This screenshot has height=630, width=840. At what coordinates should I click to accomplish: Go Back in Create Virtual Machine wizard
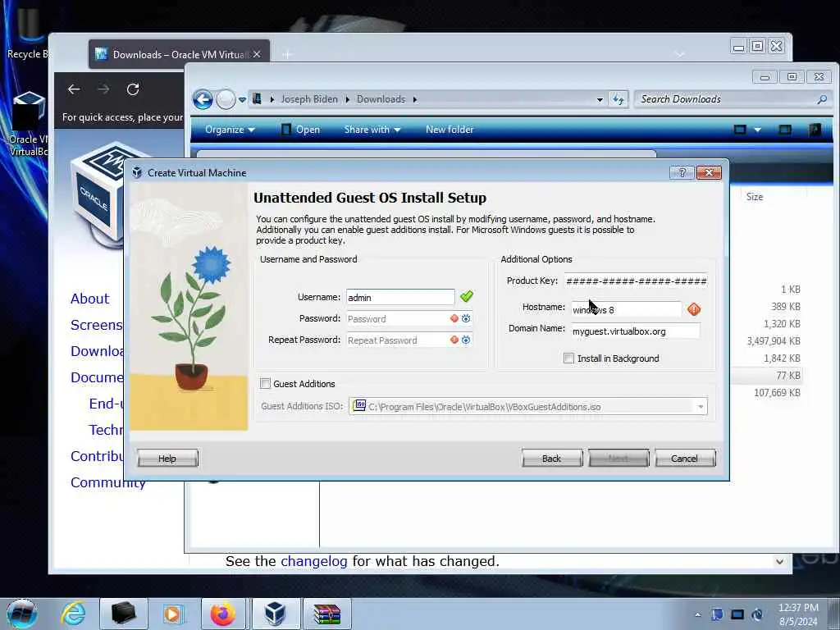pos(552,459)
